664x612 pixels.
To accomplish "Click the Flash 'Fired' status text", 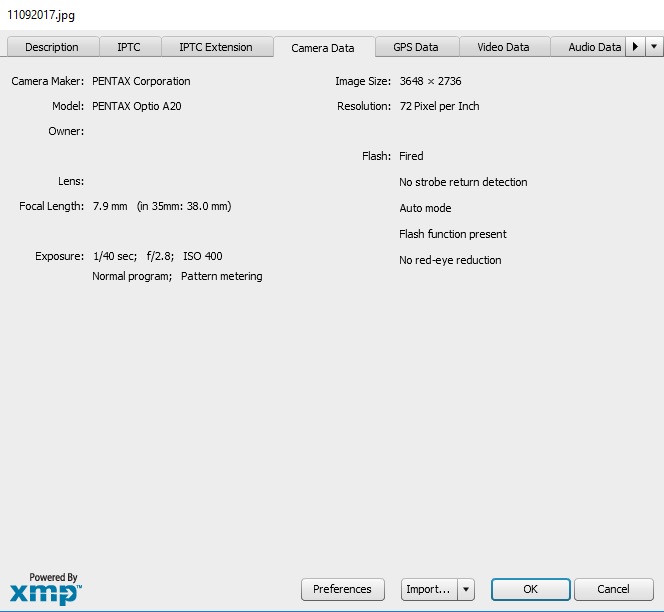I will pyautogui.click(x=411, y=156).
